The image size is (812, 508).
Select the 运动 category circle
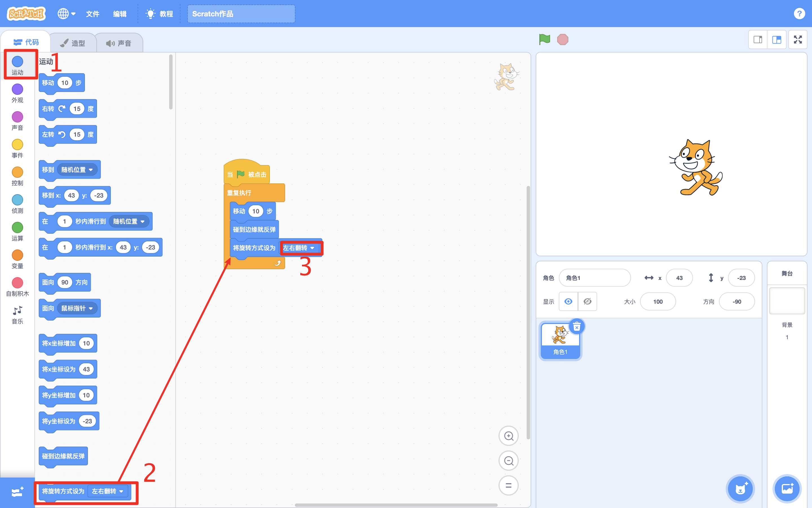[17, 62]
